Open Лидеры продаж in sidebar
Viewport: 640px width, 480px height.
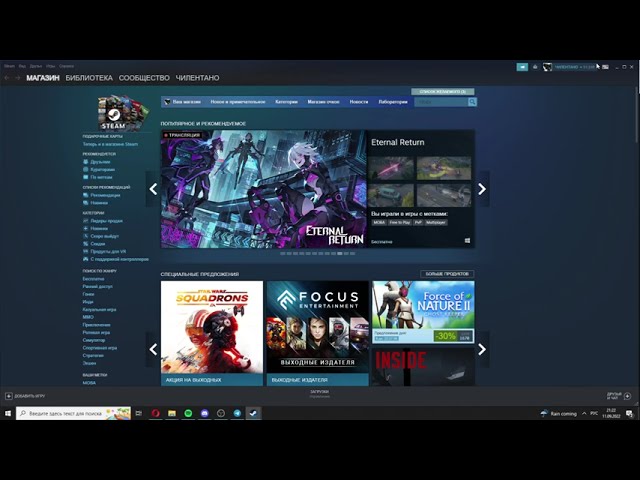106,221
